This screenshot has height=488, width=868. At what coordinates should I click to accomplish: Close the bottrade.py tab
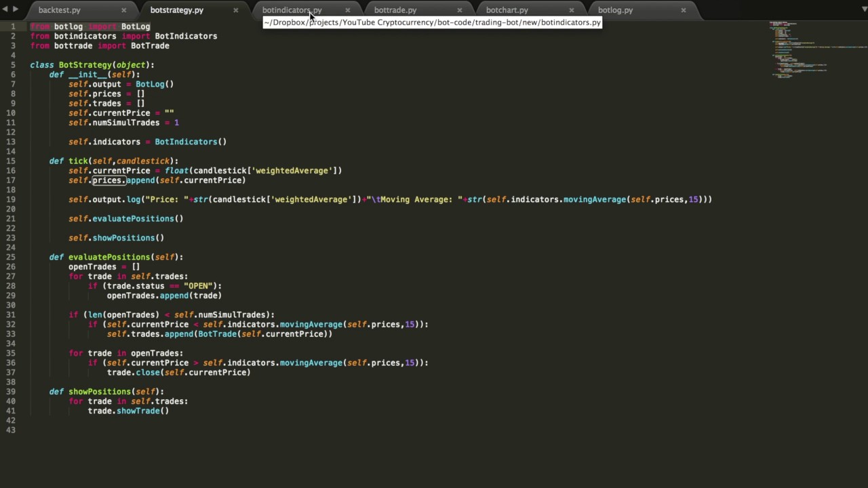(459, 10)
